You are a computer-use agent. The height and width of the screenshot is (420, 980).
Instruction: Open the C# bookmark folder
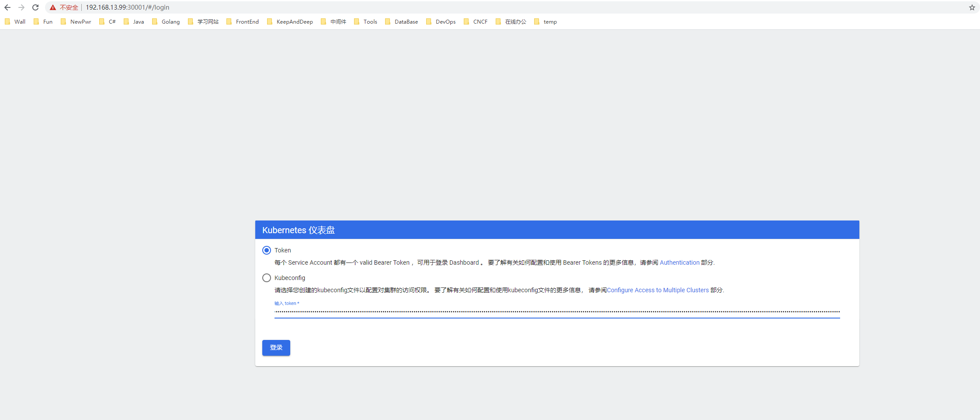(107, 21)
